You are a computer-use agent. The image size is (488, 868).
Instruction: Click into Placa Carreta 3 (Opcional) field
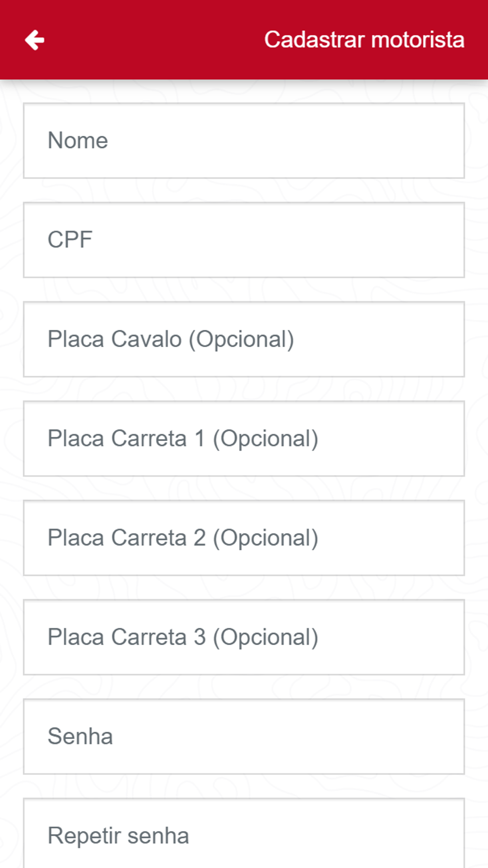[x=244, y=637]
